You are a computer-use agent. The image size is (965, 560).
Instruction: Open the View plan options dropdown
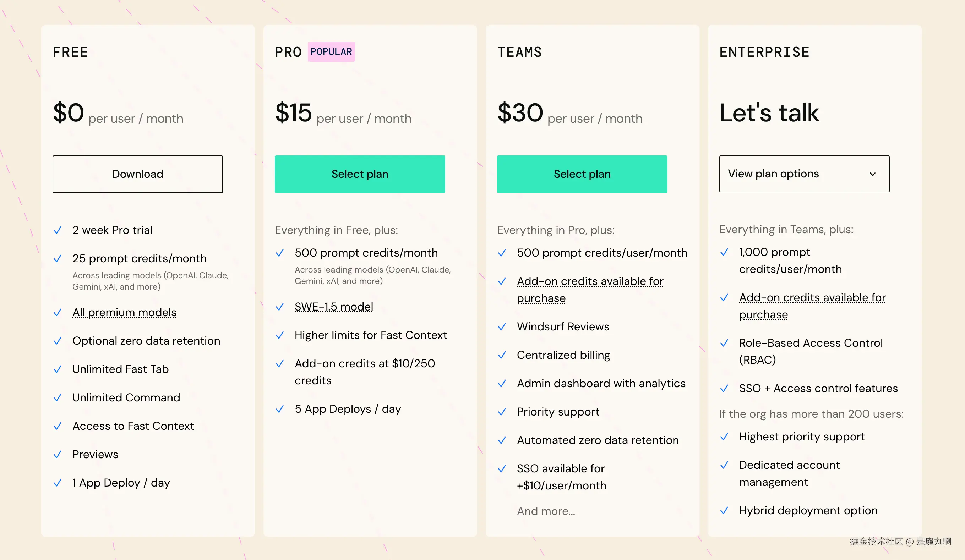(773, 174)
